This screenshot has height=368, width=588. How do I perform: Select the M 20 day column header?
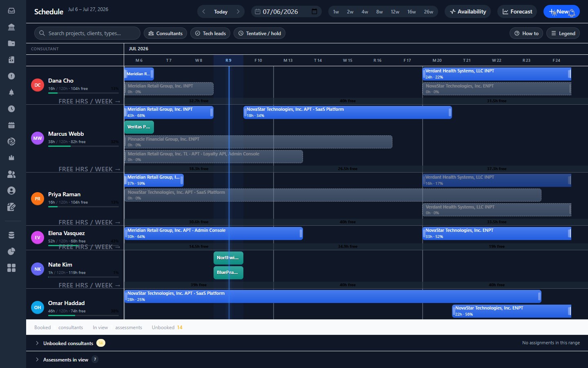[437, 60]
